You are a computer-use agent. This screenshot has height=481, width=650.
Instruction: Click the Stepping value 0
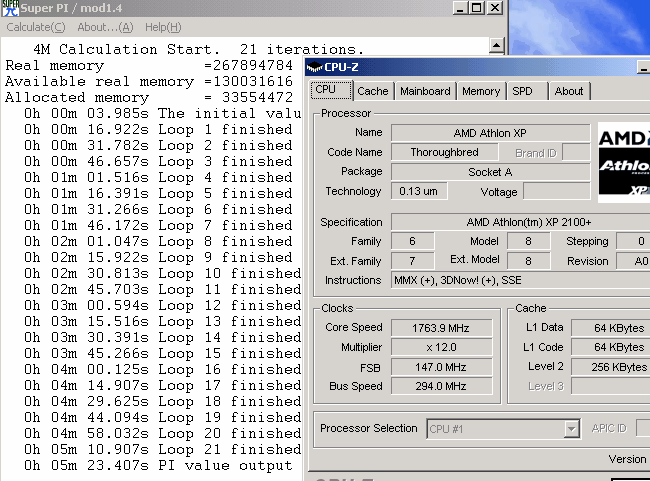pyautogui.click(x=633, y=241)
